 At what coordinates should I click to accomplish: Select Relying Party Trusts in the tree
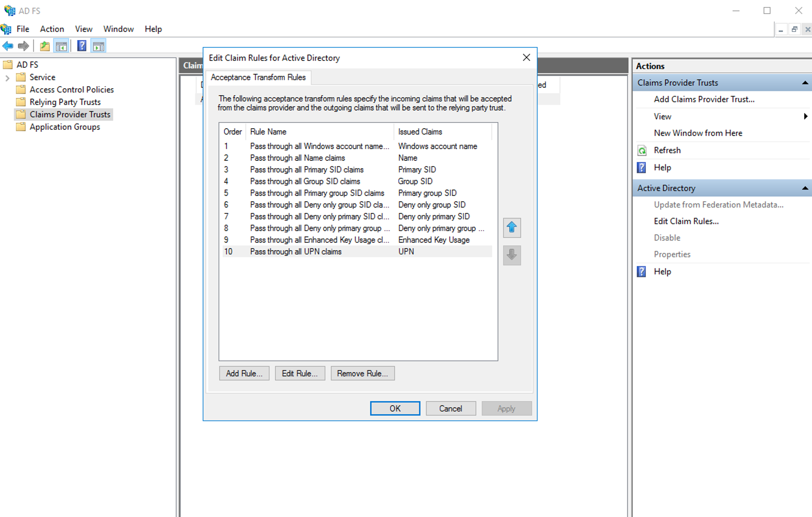click(65, 102)
